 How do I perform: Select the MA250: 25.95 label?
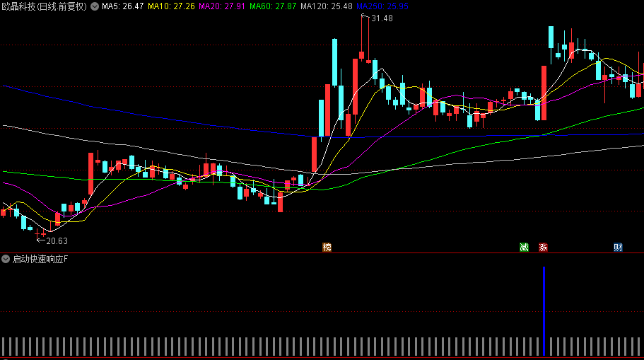coord(382,6)
